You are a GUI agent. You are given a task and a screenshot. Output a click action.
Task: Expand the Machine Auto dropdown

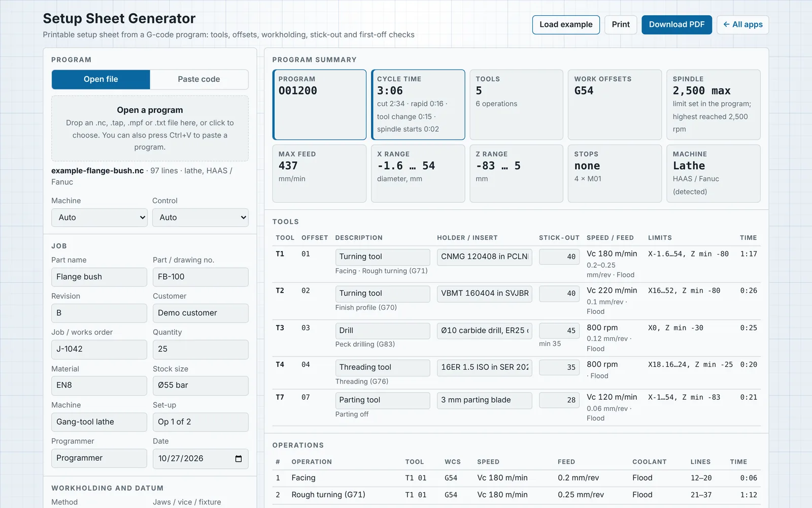(x=99, y=217)
